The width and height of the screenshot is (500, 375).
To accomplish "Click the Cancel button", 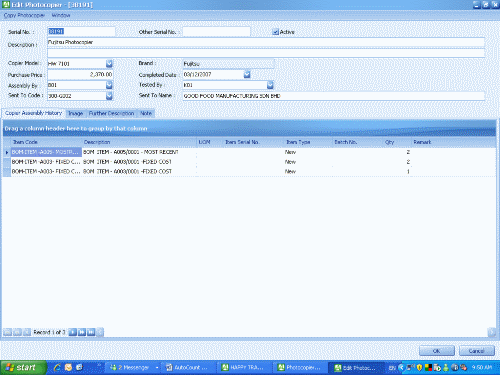I will click(x=477, y=351).
